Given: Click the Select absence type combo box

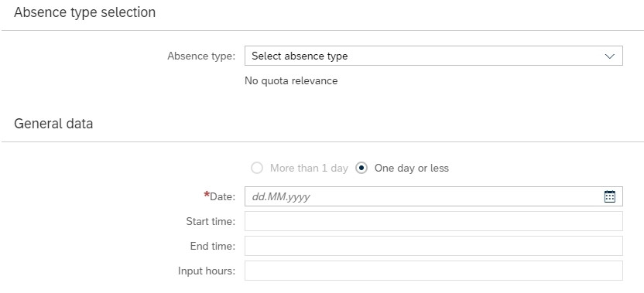Looking at the screenshot, I should click(x=433, y=56).
